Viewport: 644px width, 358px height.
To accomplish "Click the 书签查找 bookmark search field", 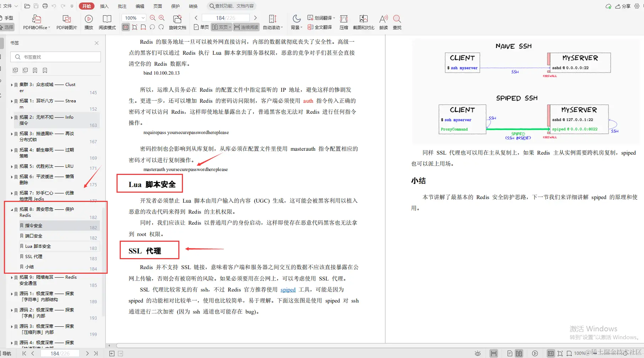I will coord(55,57).
